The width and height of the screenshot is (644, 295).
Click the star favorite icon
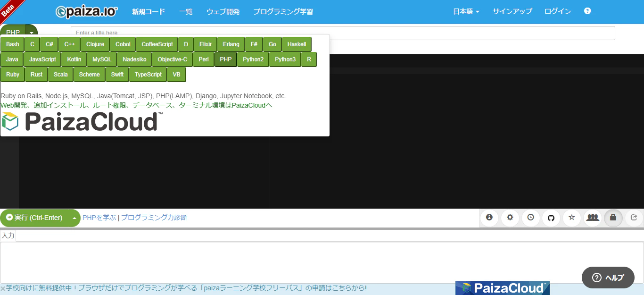pos(572,218)
